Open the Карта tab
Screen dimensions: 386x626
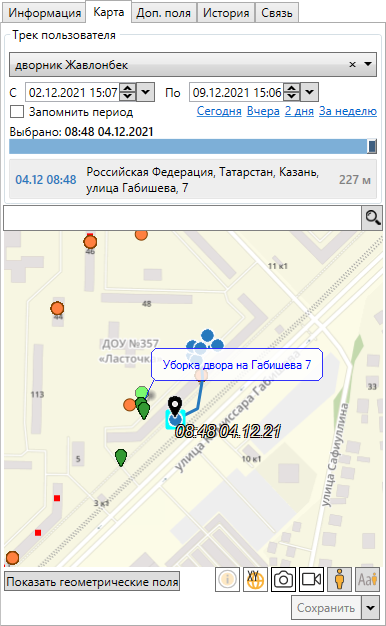tap(109, 12)
